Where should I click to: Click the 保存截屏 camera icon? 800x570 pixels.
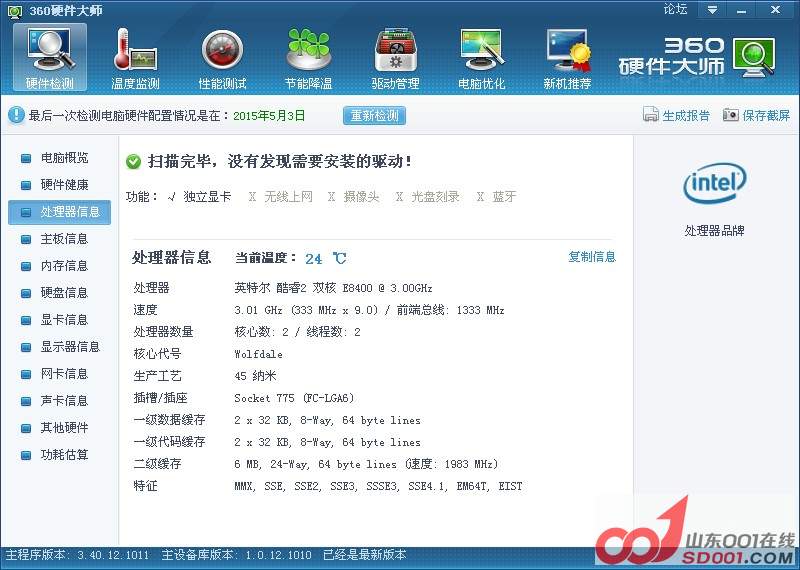731,115
